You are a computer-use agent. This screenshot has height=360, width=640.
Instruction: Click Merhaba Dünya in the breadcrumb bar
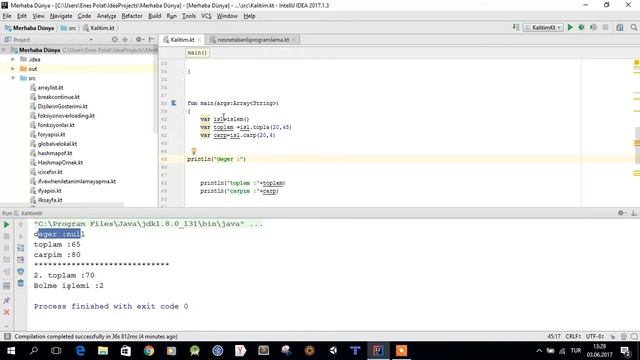pos(29,28)
